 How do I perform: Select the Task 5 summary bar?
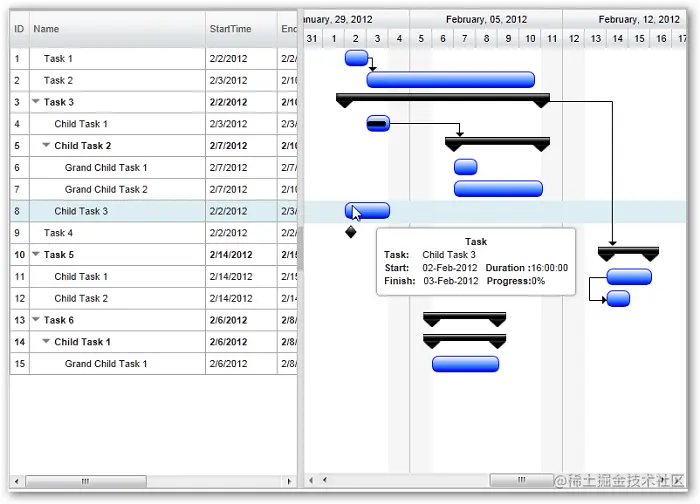[628, 254]
